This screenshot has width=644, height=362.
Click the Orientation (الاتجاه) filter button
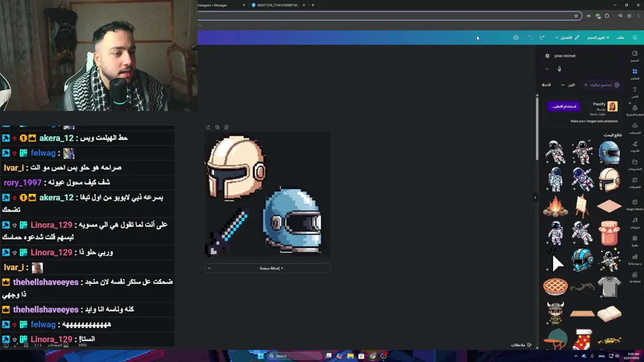[546, 85]
